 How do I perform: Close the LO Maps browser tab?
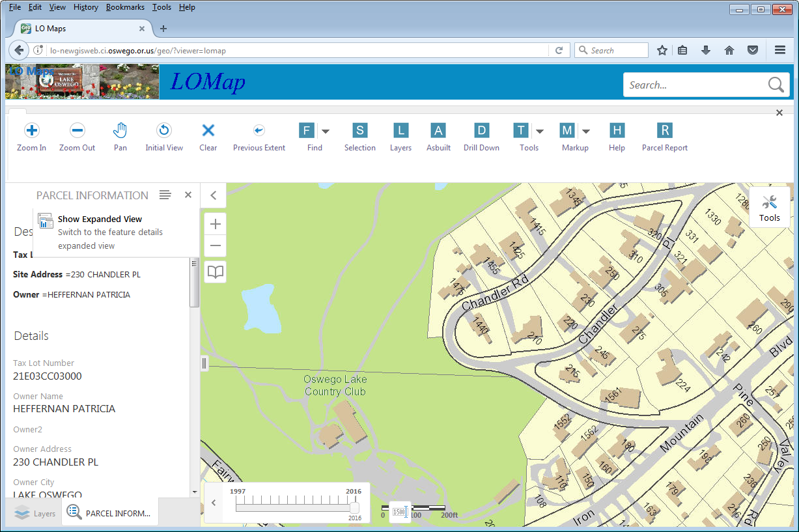tap(143, 29)
